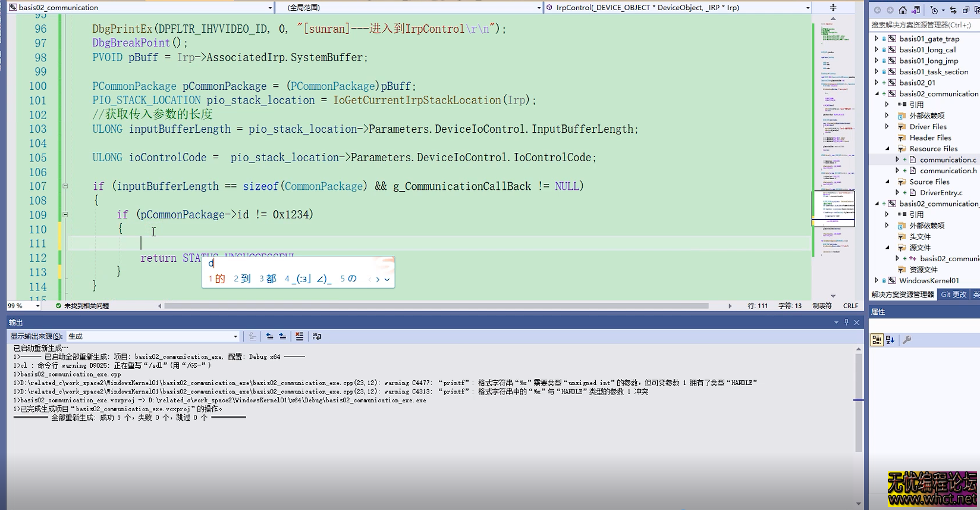Switch to the Git 更改 tab

point(953,295)
